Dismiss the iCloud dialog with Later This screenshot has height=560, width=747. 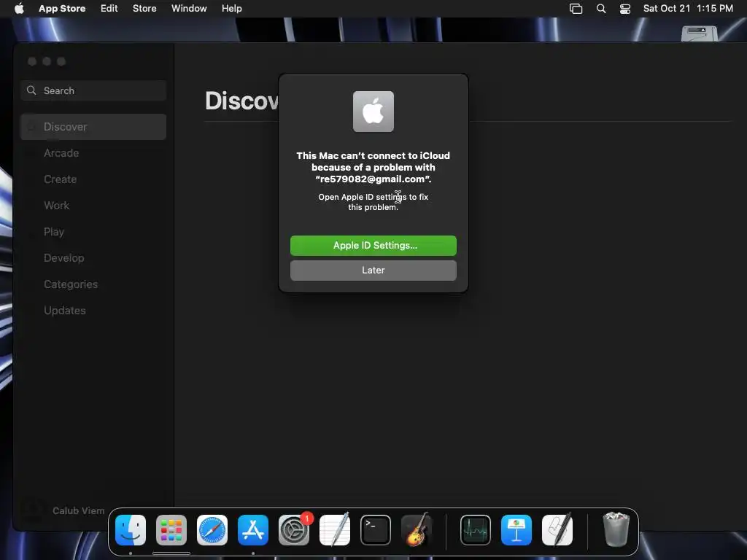pyautogui.click(x=373, y=270)
